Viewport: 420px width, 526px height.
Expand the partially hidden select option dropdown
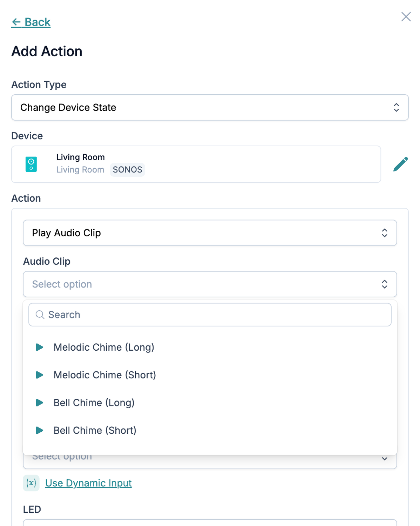(x=210, y=461)
